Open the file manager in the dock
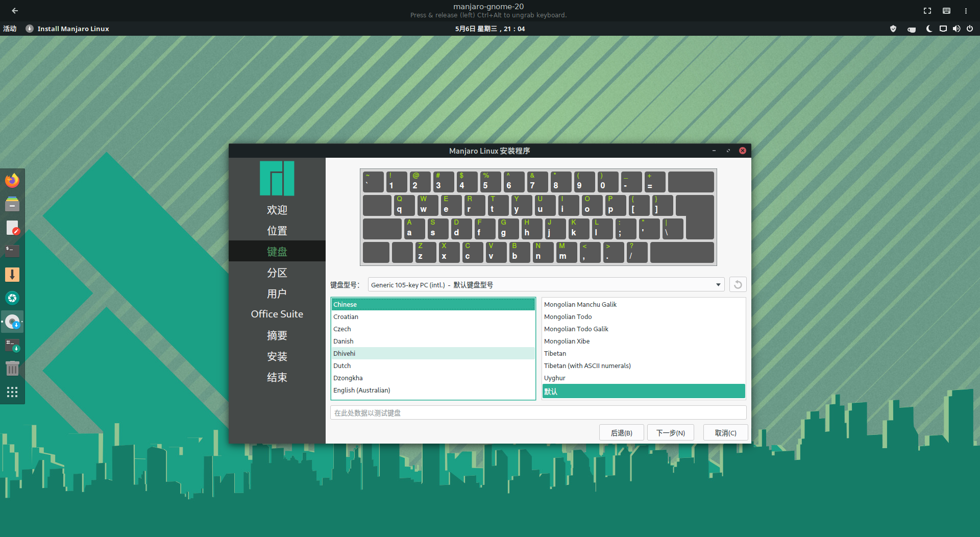 tap(12, 204)
